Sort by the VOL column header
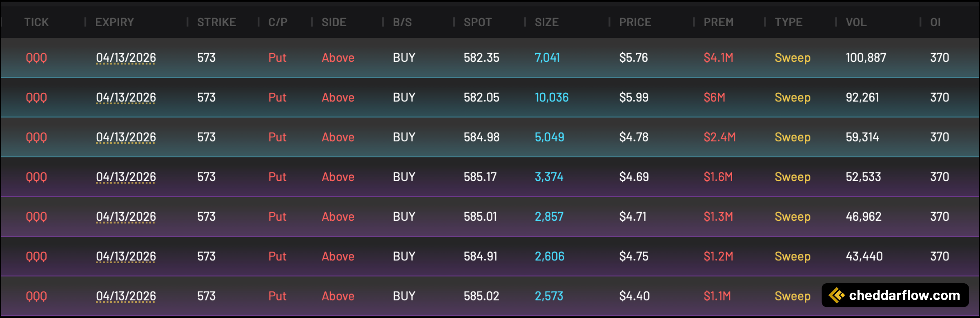The image size is (980, 318). click(856, 22)
